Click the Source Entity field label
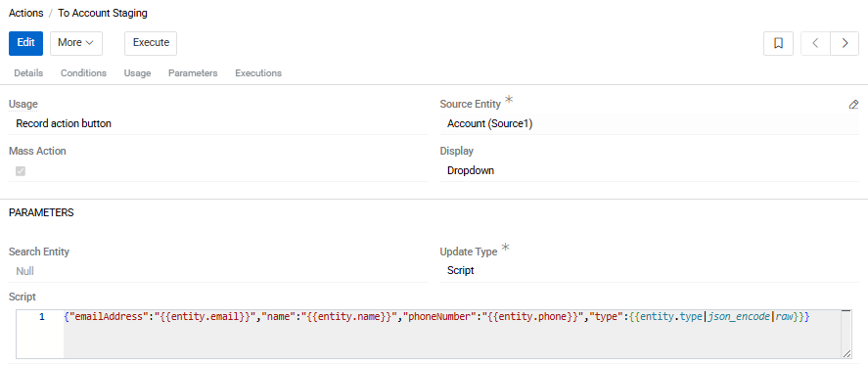868x366 pixels. coord(470,104)
